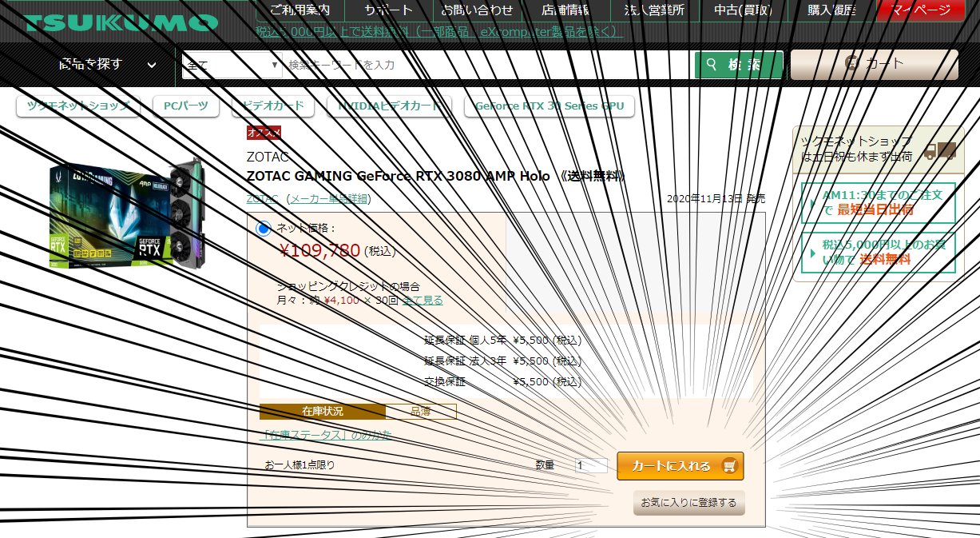Viewport: 980px width, 538px height.
Task: Click the 2020年11月13日 発売 release date
Action: [716, 197]
